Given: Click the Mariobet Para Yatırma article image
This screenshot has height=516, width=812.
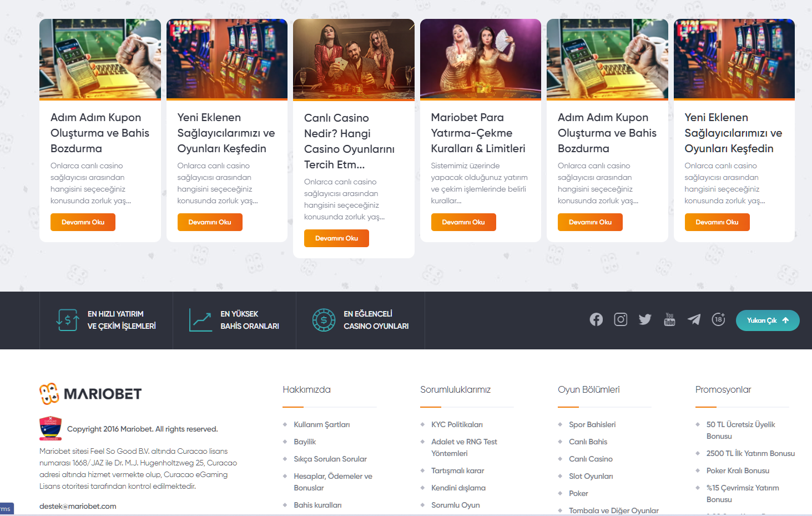Looking at the screenshot, I should click(480, 59).
